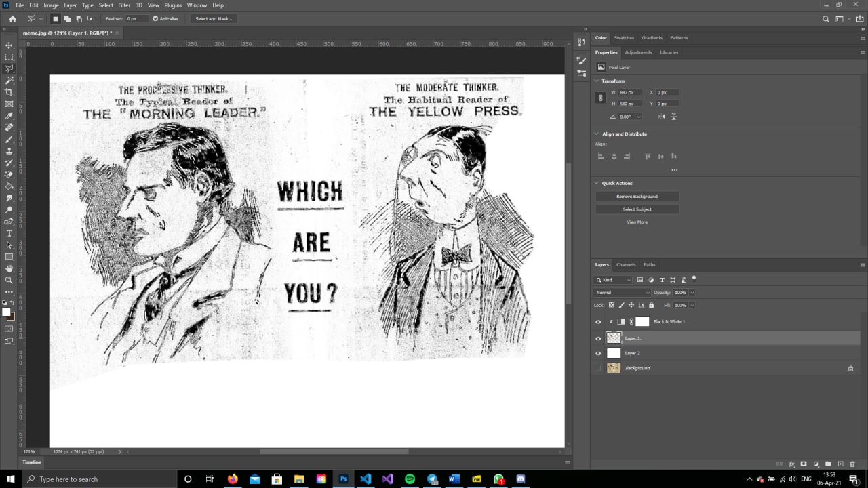The height and width of the screenshot is (488, 868).
Task: Select the Brush tool
Action: (9, 139)
